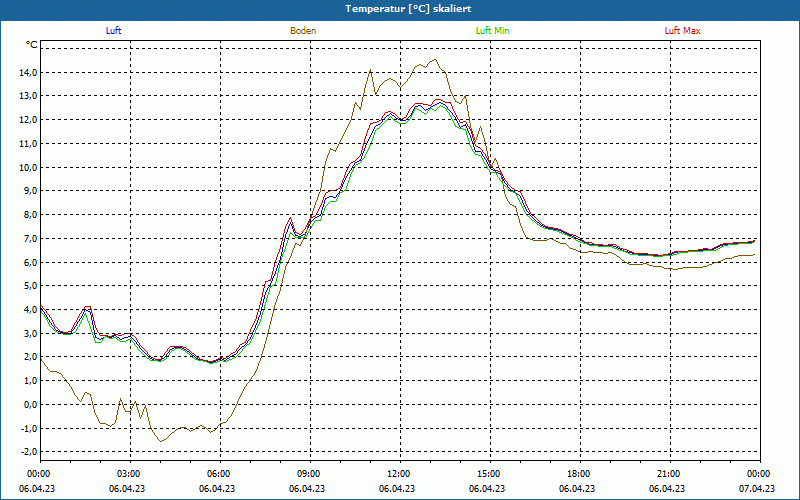800x500 pixels.
Task: Click the 06.04.23 date under 21:00
Action: point(667,488)
